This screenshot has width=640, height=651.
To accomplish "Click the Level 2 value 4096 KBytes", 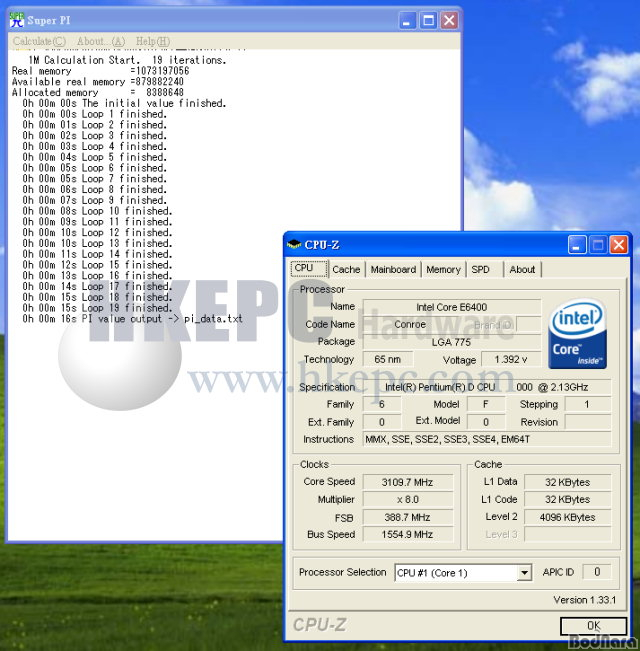I will [567, 517].
